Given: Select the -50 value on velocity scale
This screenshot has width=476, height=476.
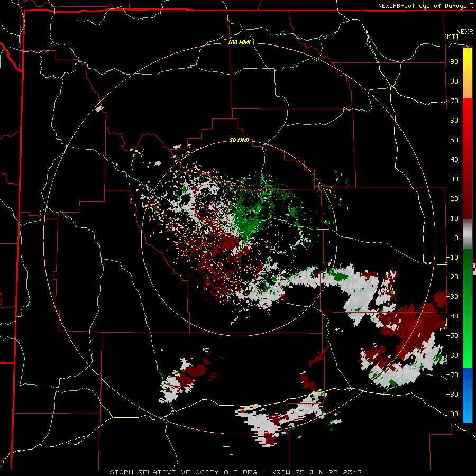Looking at the screenshot, I should pos(452,336).
